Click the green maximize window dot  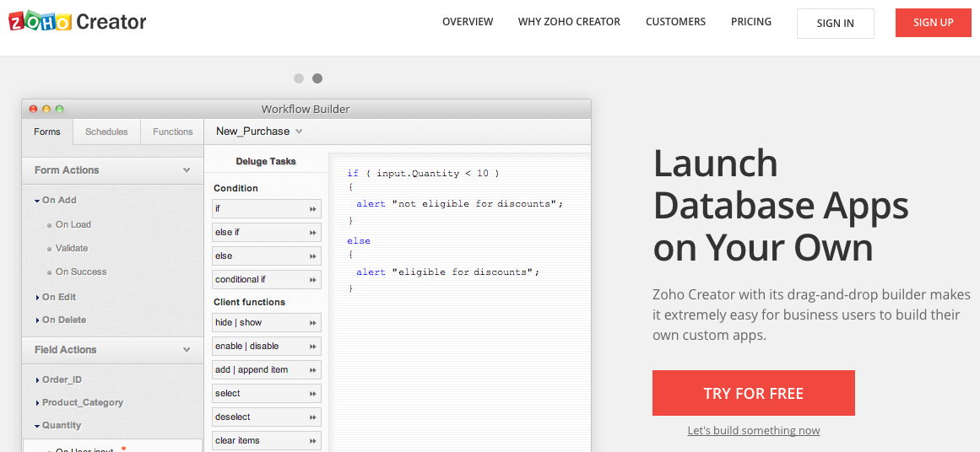coord(59,109)
